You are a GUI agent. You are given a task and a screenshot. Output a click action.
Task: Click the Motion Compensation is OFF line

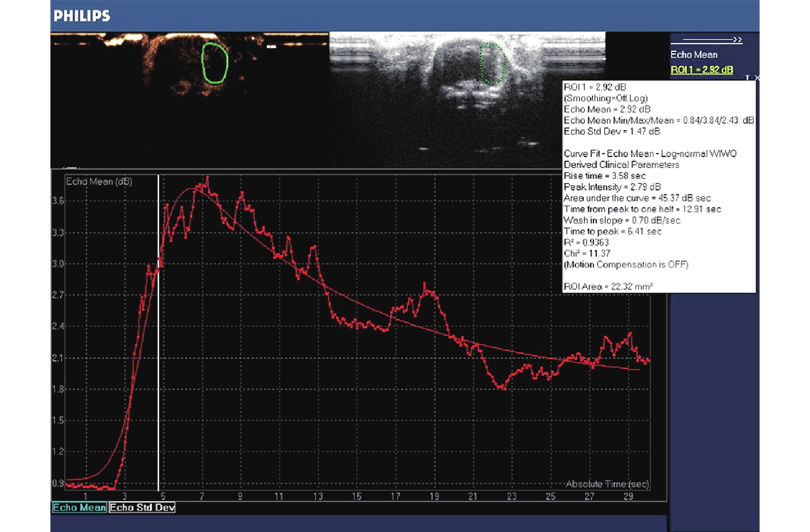pos(626,265)
